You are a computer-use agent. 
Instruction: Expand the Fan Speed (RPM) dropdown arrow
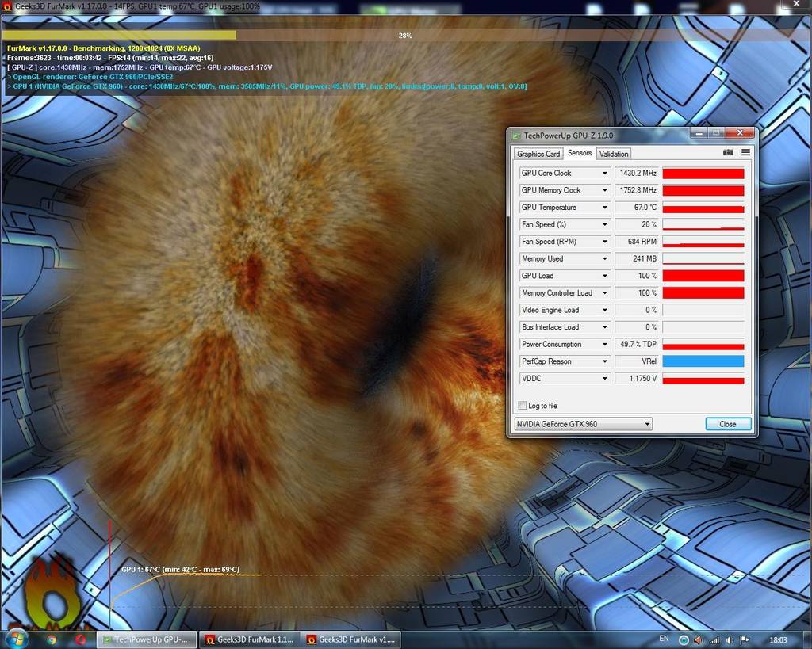pos(604,242)
